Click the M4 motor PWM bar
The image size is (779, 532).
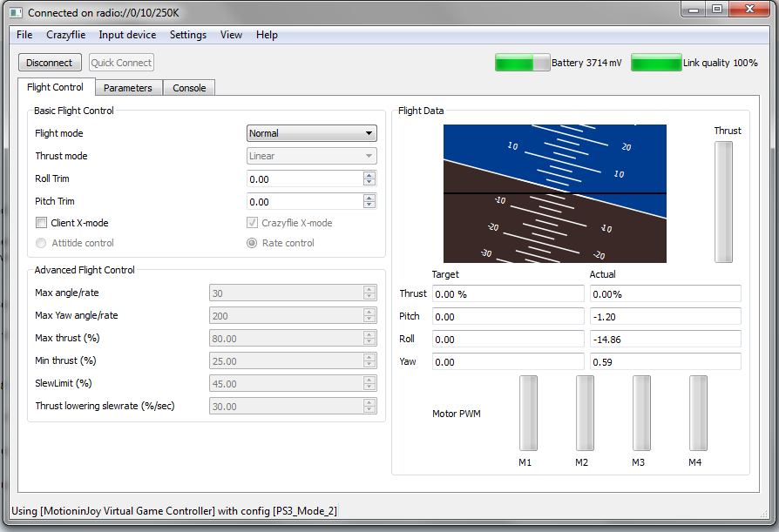[x=697, y=413]
